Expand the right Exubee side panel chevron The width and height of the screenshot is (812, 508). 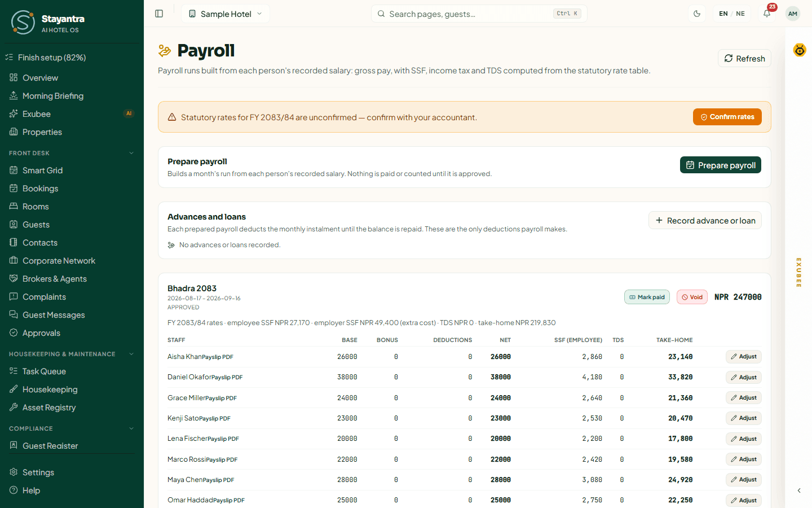click(x=799, y=491)
